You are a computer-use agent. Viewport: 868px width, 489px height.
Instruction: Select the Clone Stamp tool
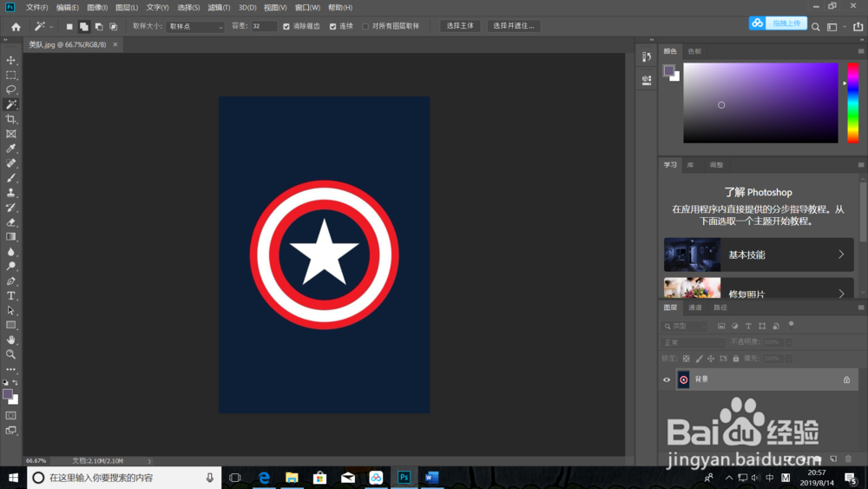[10, 193]
